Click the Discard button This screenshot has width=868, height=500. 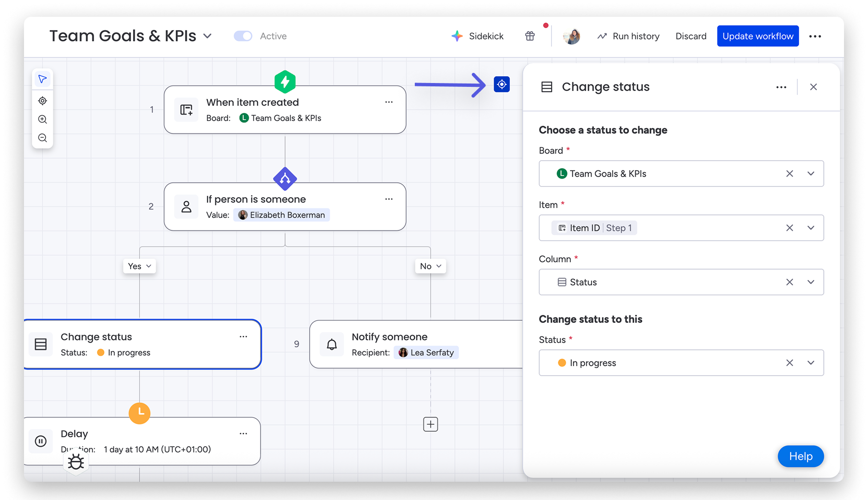(691, 36)
